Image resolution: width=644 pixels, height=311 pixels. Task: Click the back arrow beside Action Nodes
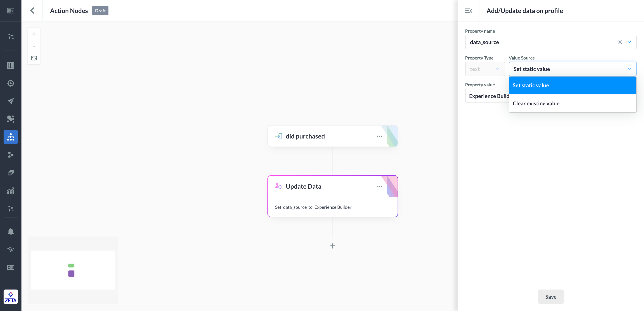click(32, 11)
